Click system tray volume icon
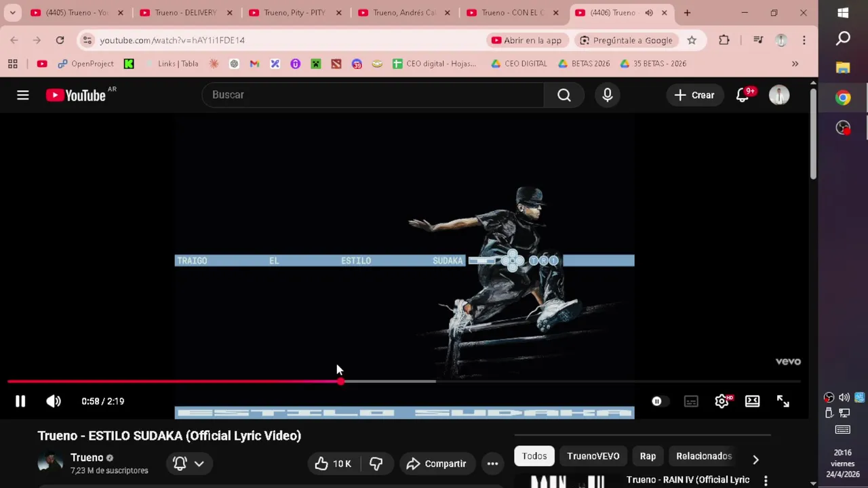Image resolution: width=868 pixels, height=488 pixels. (x=844, y=398)
